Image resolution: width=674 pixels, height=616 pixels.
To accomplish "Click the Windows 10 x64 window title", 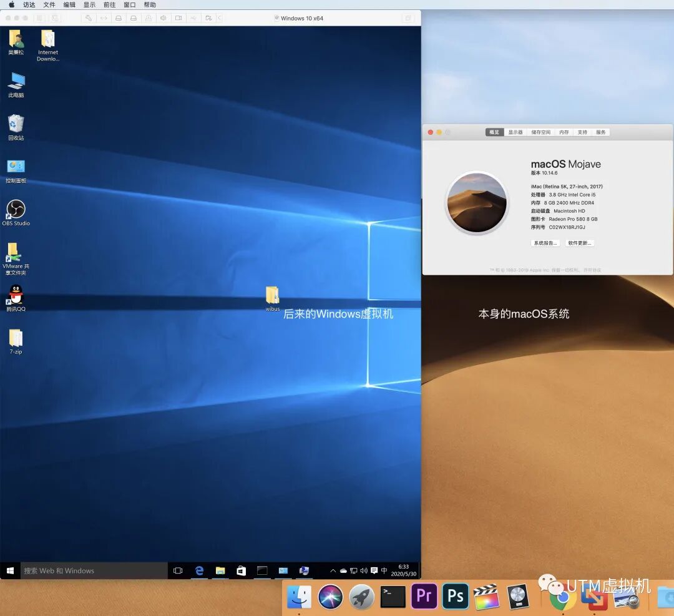I will [302, 18].
